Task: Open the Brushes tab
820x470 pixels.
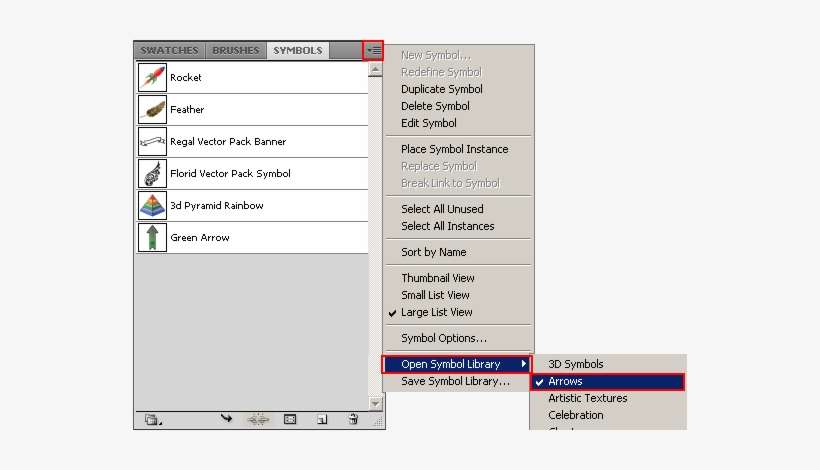Action: pos(236,50)
